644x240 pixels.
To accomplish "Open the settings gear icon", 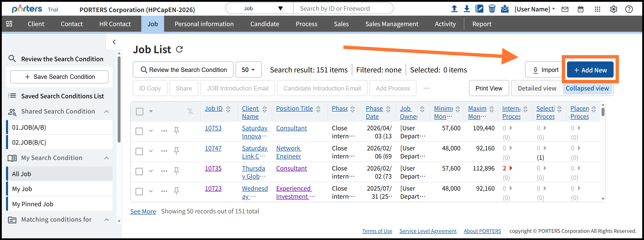I will pos(613,9).
